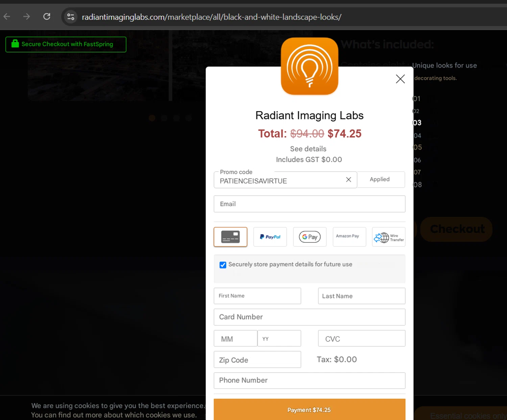
Task: Select Wire Transfer payment option
Action: [x=389, y=237]
